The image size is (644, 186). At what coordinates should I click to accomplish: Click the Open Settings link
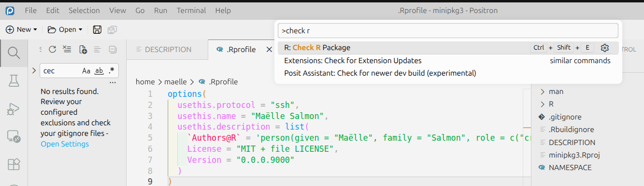(65, 144)
